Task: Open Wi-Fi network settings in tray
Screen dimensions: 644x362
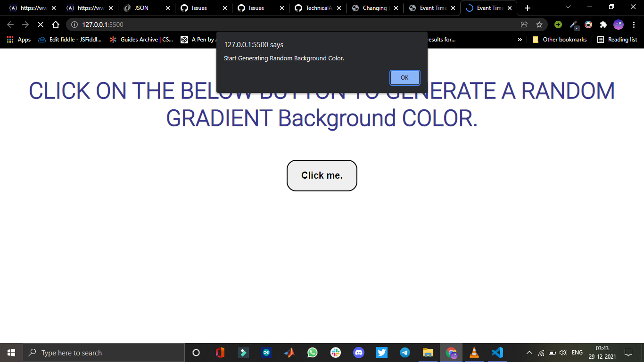Action: 541,353
